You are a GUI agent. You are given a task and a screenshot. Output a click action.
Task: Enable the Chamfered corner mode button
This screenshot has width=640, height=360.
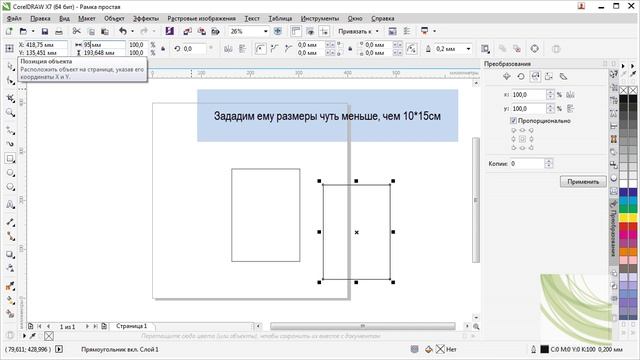tap(288, 49)
